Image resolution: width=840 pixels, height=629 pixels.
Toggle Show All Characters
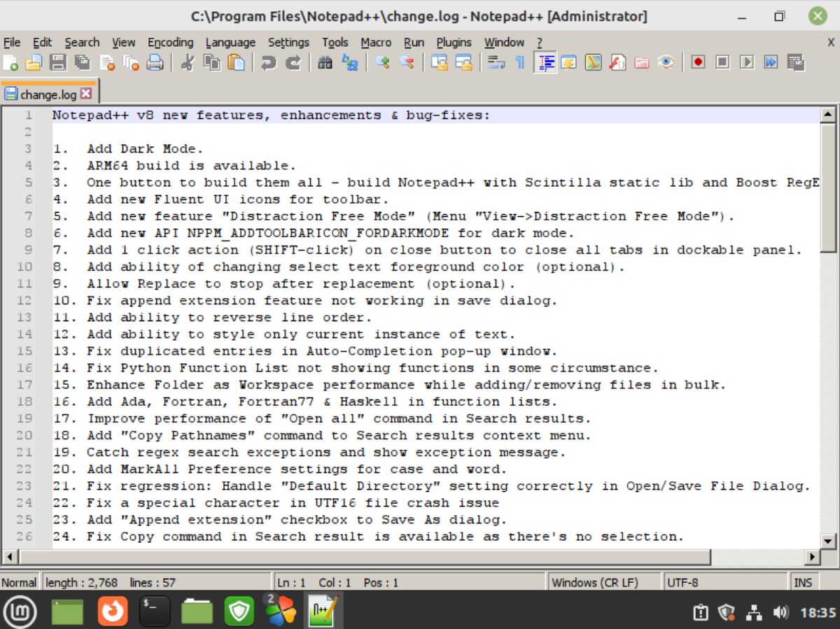point(520,62)
